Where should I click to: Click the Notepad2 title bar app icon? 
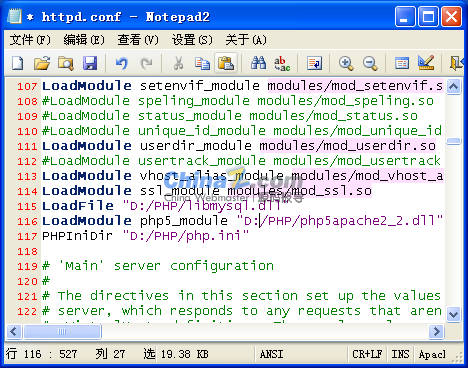point(15,16)
